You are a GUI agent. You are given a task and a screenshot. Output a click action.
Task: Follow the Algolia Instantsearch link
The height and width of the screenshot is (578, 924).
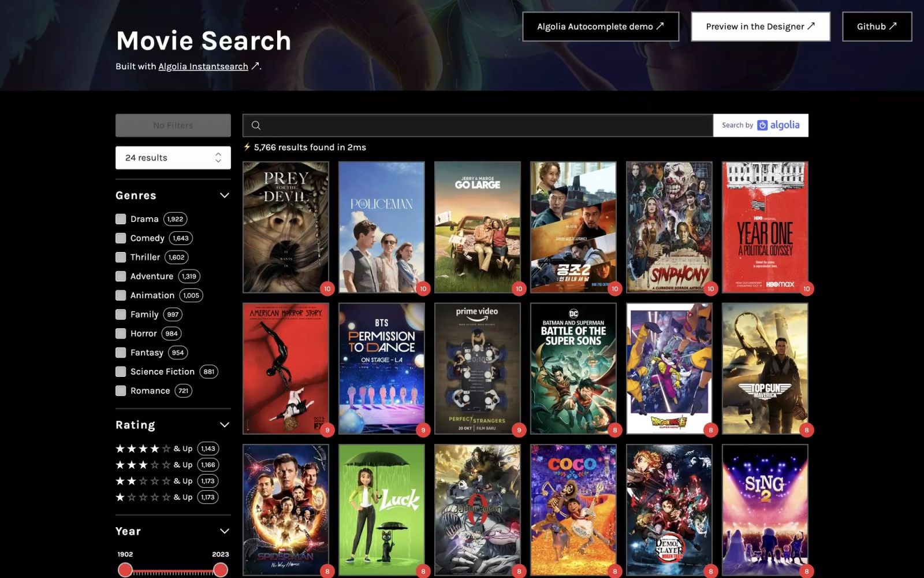click(203, 66)
